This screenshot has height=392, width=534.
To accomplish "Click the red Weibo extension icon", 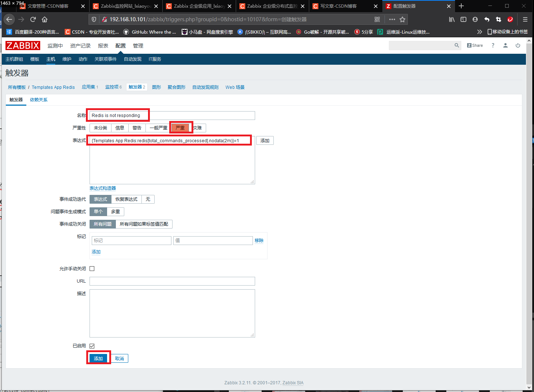I will (510, 19).
